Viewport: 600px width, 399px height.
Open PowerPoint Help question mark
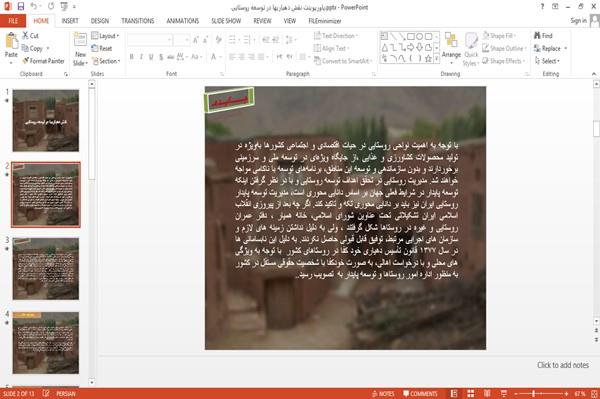click(x=542, y=6)
